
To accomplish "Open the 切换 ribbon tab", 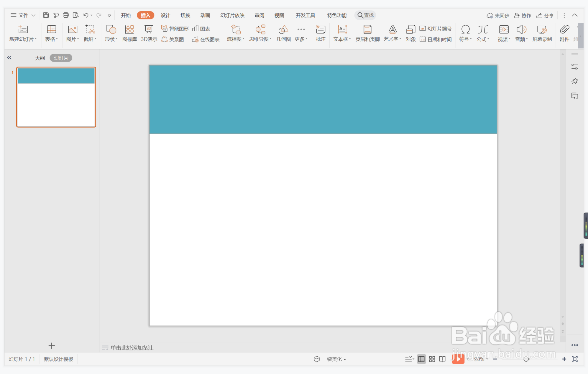I will click(x=185, y=15).
